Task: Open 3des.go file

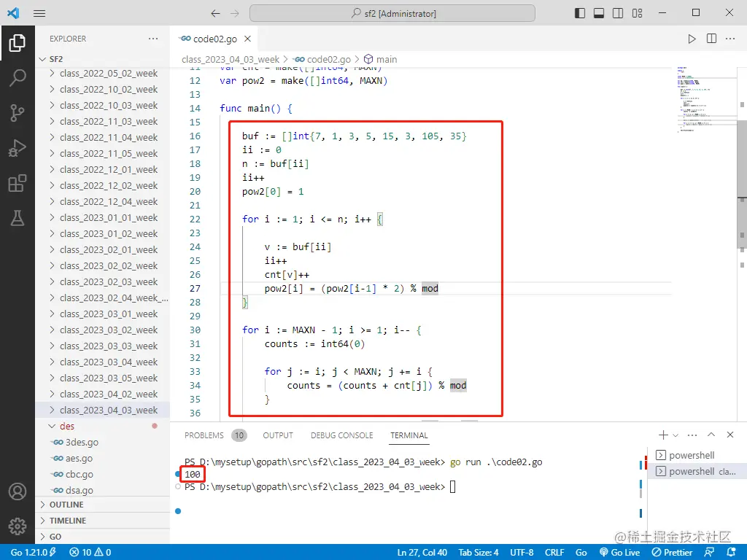Action: (x=102, y=443)
